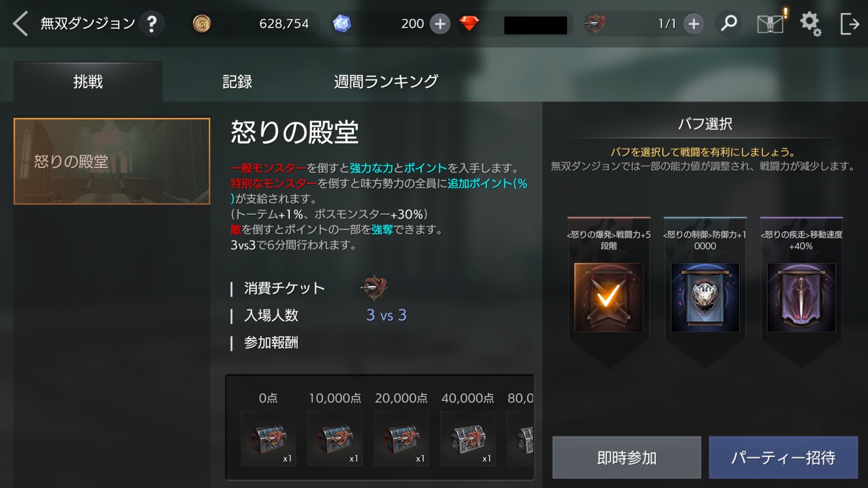Tap the gold coin currency icon

pyautogui.click(x=202, y=24)
